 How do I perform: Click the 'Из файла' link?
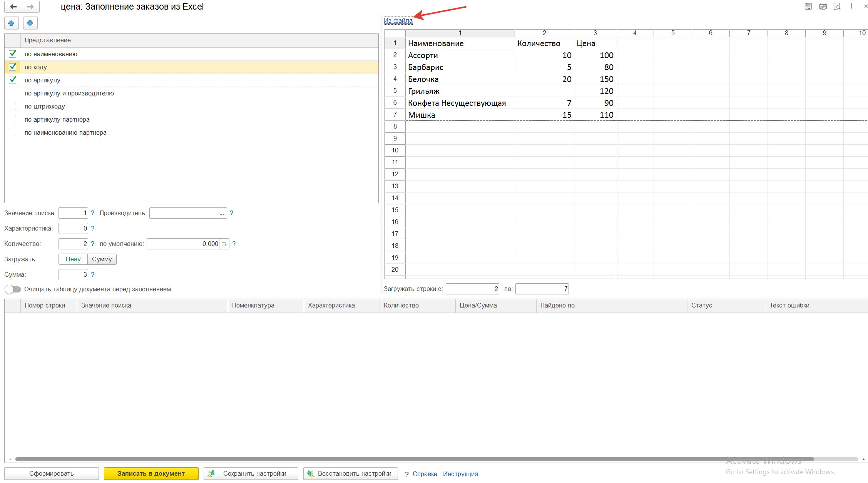click(x=398, y=21)
